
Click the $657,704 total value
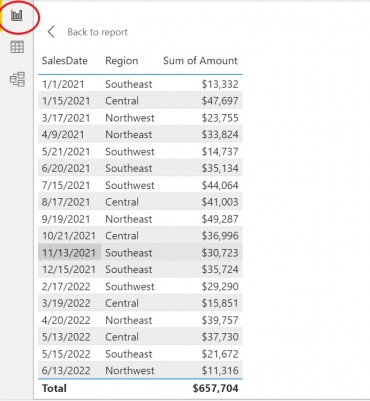click(215, 388)
